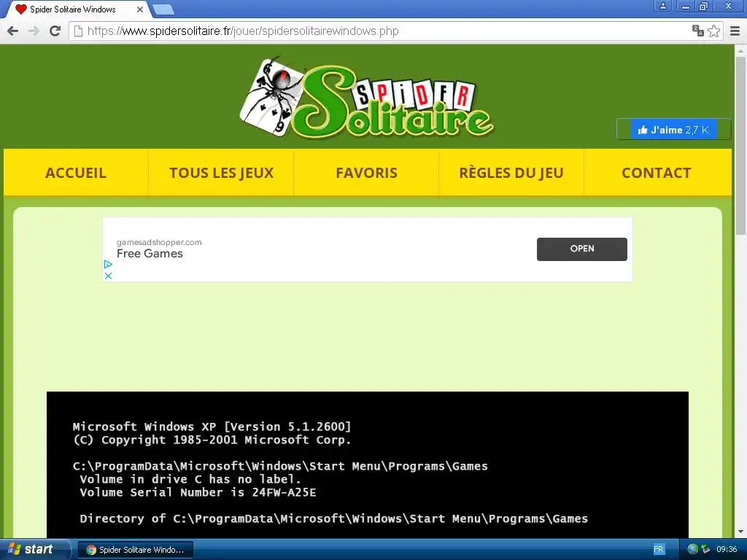The image size is (747, 560).
Task: Click the Volume Serial Number text line
Action: [198, 492]
